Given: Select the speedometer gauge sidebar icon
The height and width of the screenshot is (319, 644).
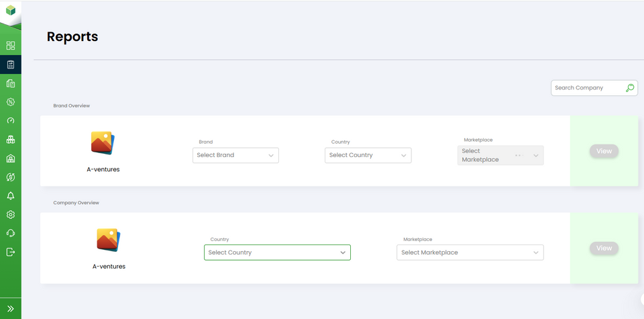Looking at the screenshot, I should click(10, 121).
